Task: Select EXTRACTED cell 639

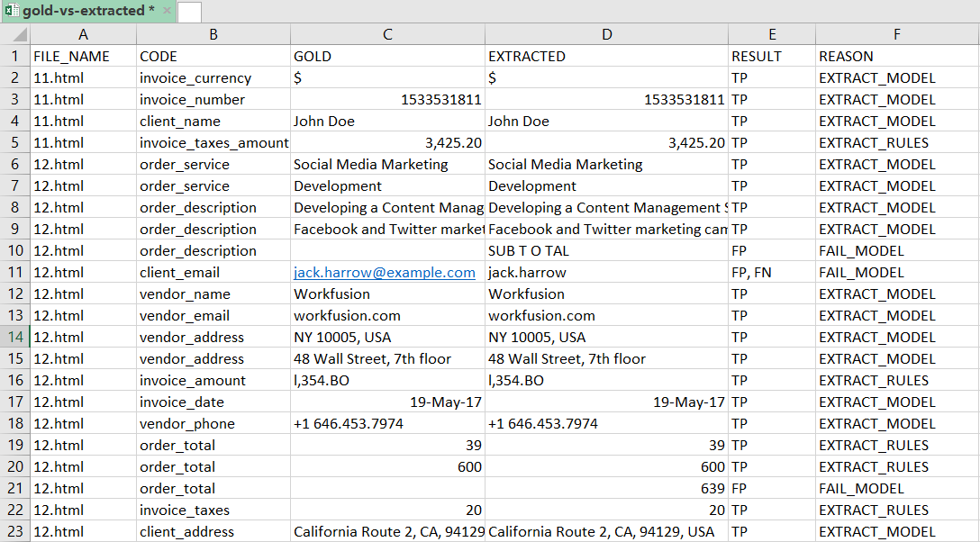Action: [x=606, y=488]
